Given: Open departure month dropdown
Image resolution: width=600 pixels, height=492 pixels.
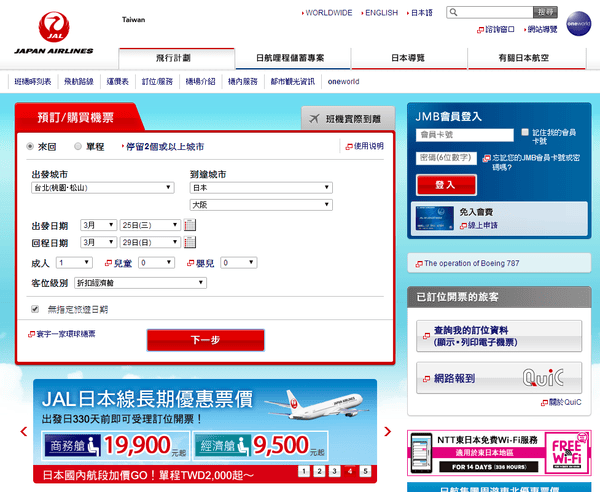Looking at the screenshot, I should coord(98,225).
